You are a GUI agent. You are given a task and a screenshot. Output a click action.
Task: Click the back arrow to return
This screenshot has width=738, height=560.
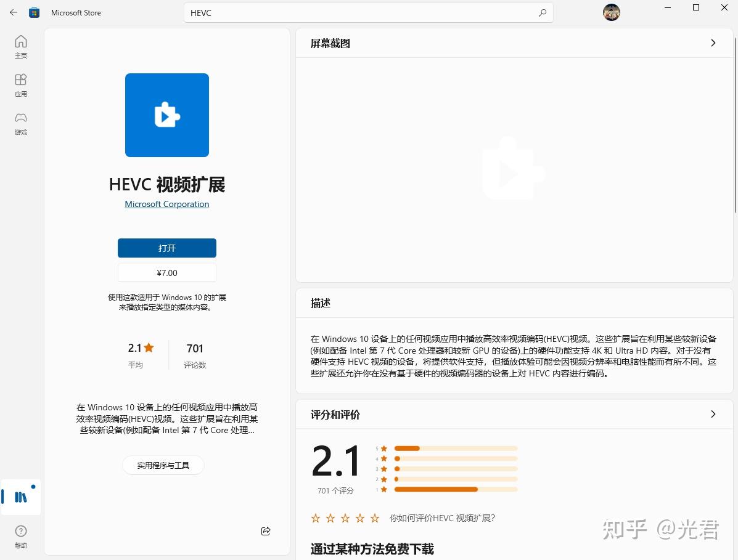coord(12,12)
